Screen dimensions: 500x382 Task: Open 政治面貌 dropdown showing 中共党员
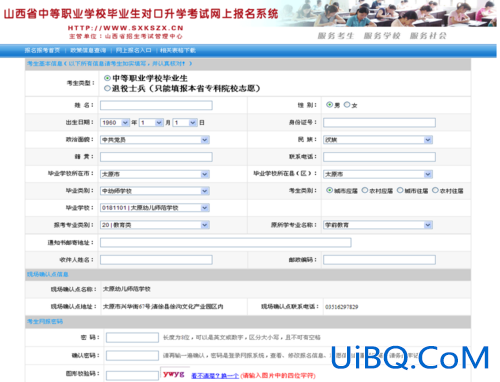coord(155,140)
